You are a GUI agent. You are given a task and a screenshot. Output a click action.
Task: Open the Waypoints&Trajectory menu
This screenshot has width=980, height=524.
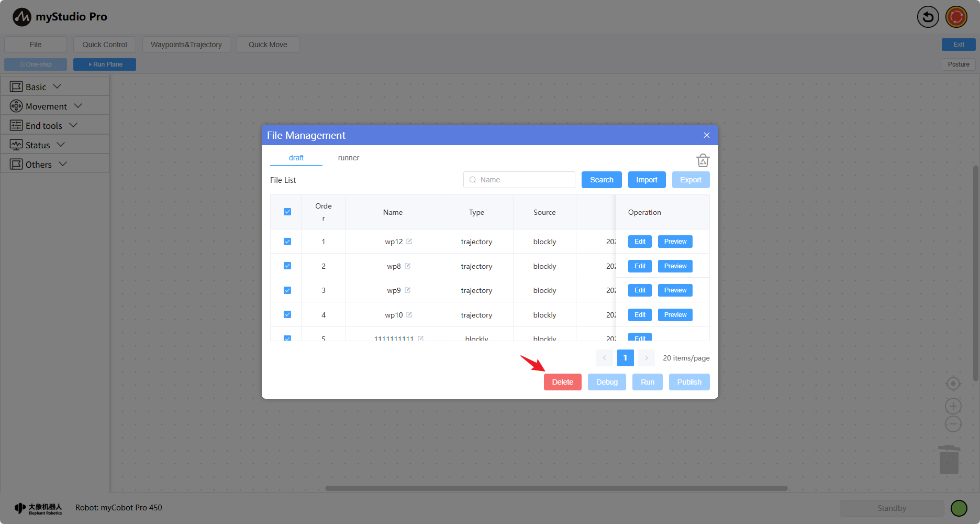click(x=186, y=45)
